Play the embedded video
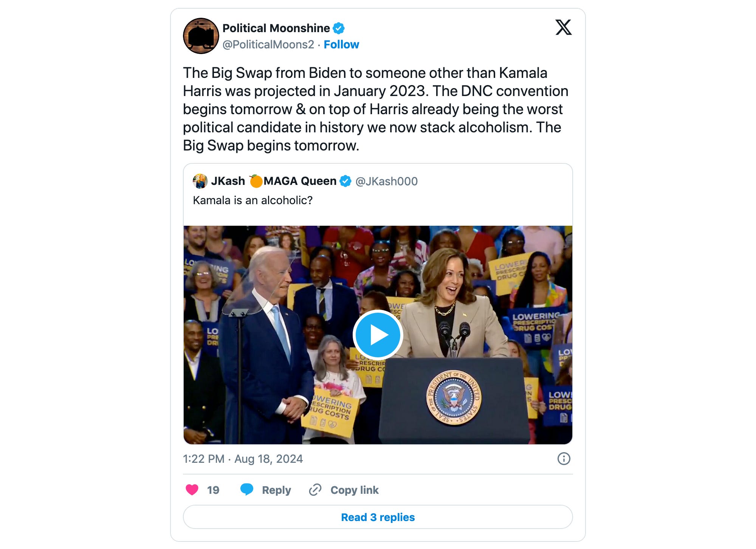The width and height of the screenshot is (756, 549). click(x=378, y=335)
